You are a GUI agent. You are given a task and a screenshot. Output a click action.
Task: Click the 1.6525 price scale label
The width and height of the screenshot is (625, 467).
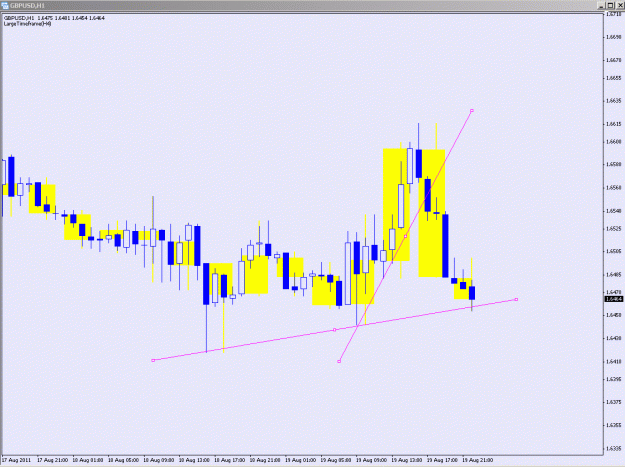tap(614, 228)
